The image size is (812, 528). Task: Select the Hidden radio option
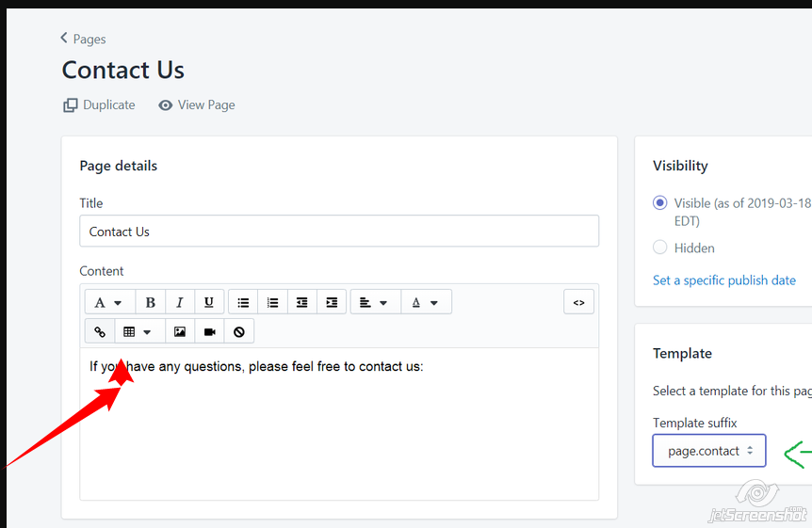pyautogui.click(x=659, y=248)
